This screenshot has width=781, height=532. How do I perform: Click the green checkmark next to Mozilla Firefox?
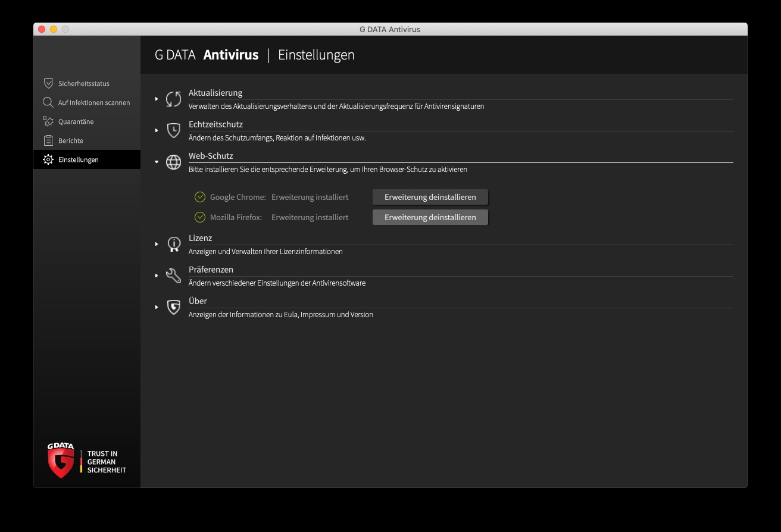tap(200, 217)
